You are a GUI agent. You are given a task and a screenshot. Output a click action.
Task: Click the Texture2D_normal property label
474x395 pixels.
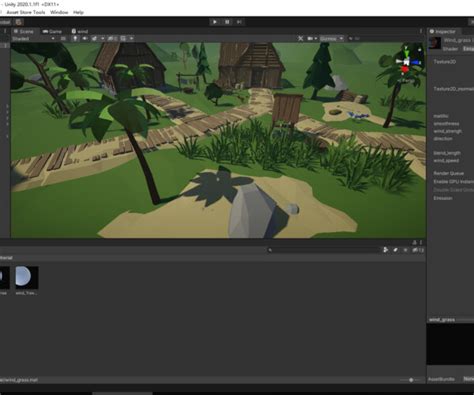click(453, 89)
